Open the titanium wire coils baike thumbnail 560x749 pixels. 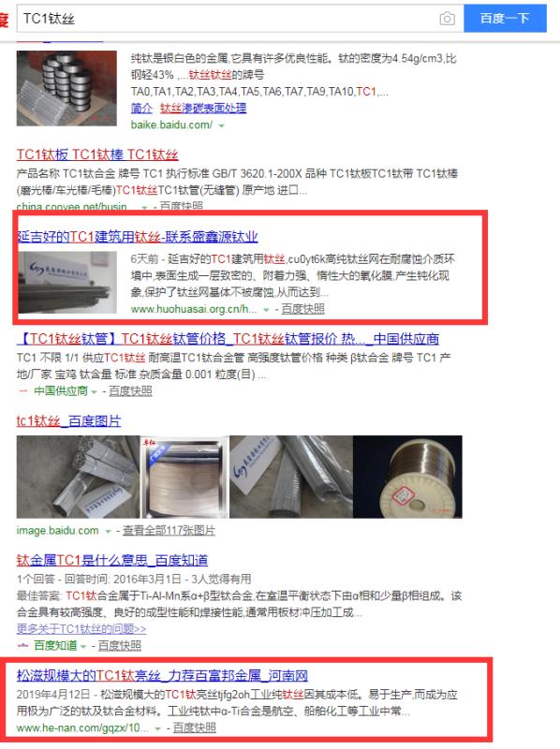click(x=66, y=88)
